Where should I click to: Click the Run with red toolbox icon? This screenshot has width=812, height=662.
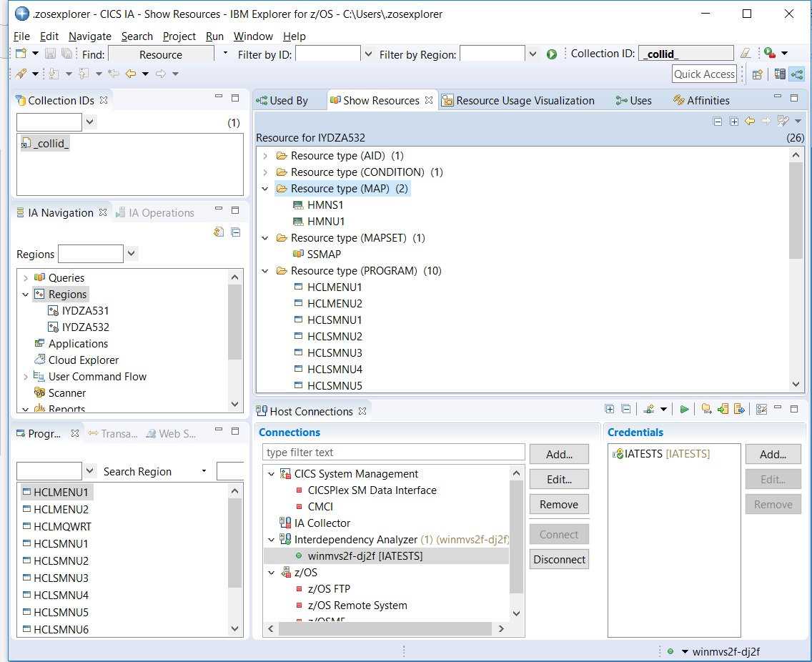tap(770, 53)
